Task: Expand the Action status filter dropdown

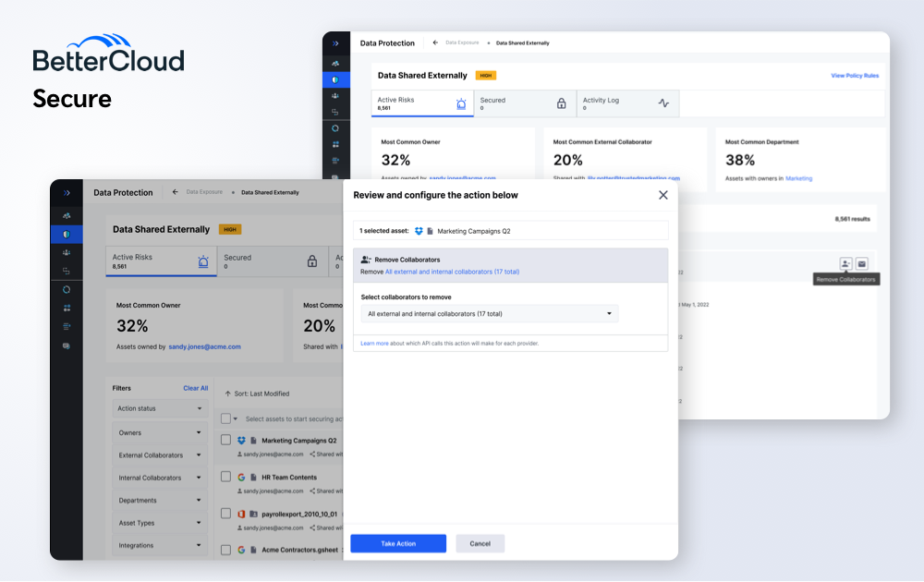Action: (x=160, y=408)
